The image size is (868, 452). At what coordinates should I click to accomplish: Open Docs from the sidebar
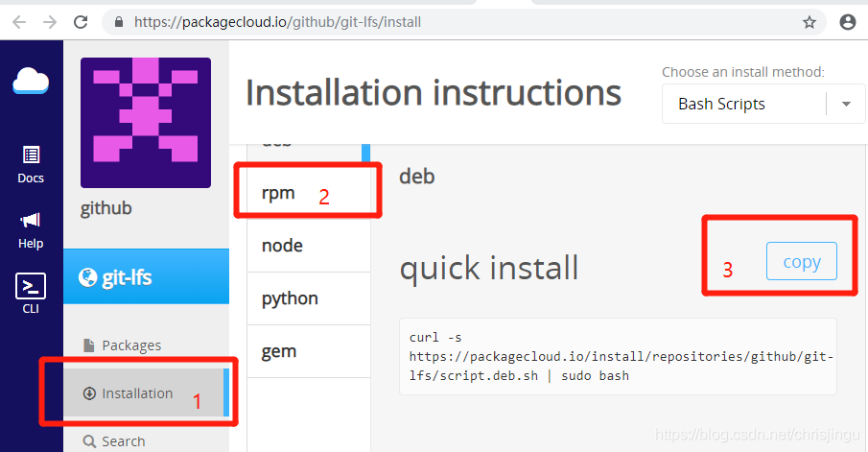pyautogui.click(x=31, y=164)
